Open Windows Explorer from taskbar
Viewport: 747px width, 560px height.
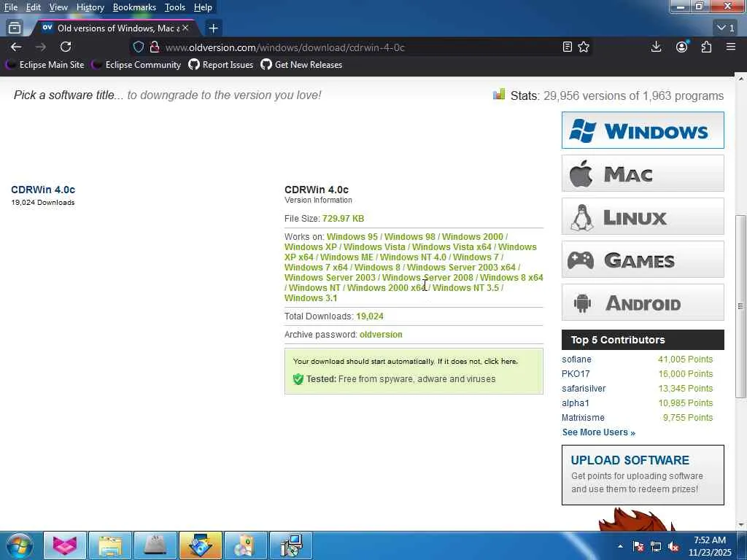[110, 545]
